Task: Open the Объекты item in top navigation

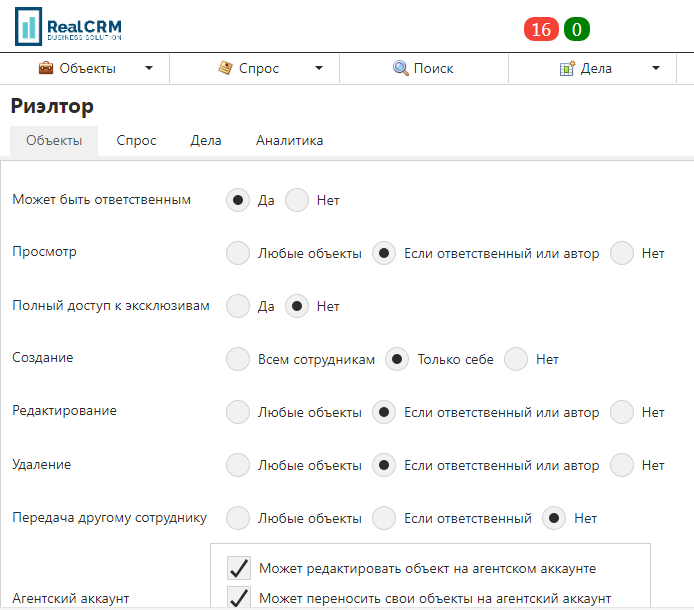Action: tap(87, 68)
